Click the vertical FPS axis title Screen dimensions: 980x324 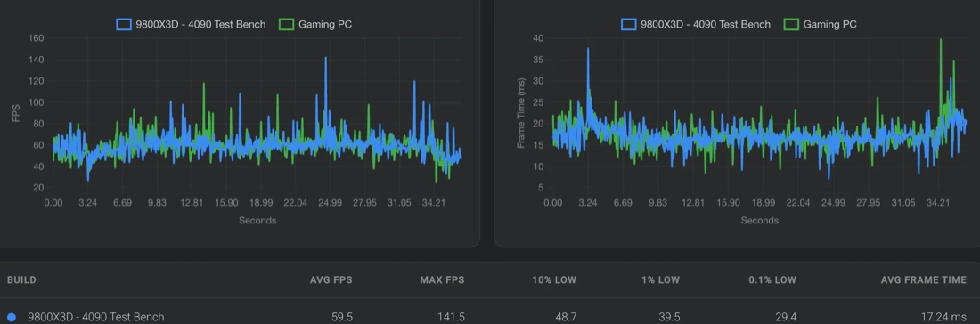pyautogui.click(x=16, y=113)
